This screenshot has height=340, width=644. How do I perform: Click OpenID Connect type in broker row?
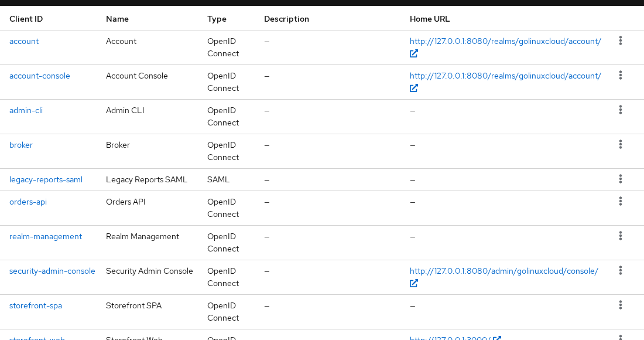tap(223, 151)
